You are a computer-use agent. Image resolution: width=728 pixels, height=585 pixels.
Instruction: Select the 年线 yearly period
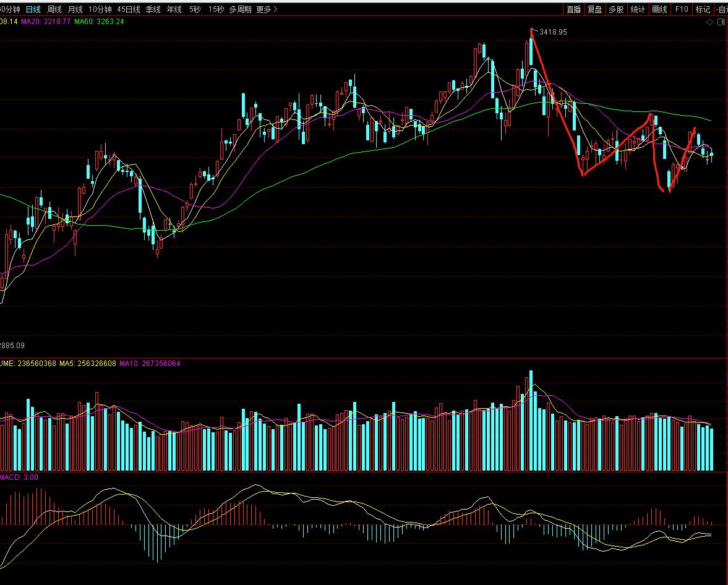click(x=174, y=9)
